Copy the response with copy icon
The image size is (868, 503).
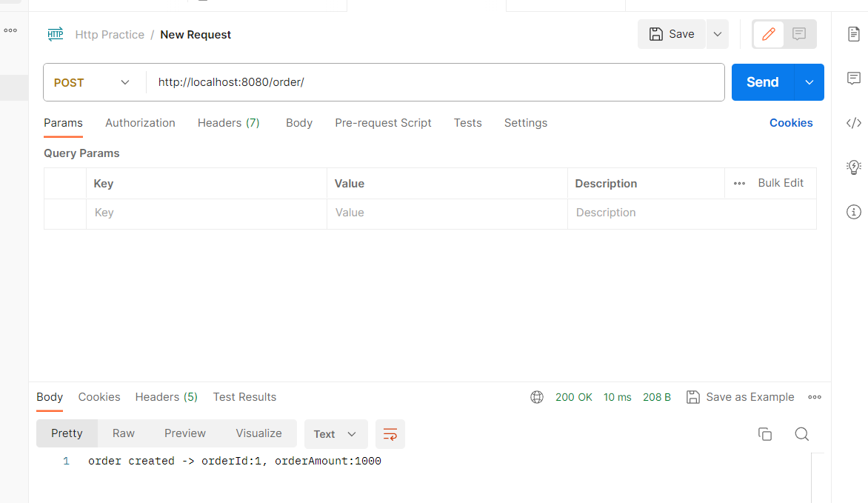[765, 434]
